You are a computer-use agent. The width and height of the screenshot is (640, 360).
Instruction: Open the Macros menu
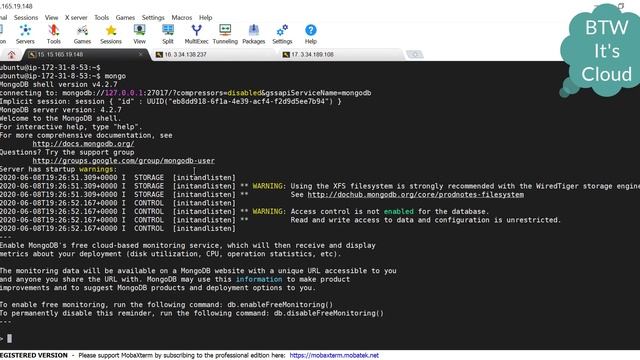pyautogui.click(x=182, y=18)
